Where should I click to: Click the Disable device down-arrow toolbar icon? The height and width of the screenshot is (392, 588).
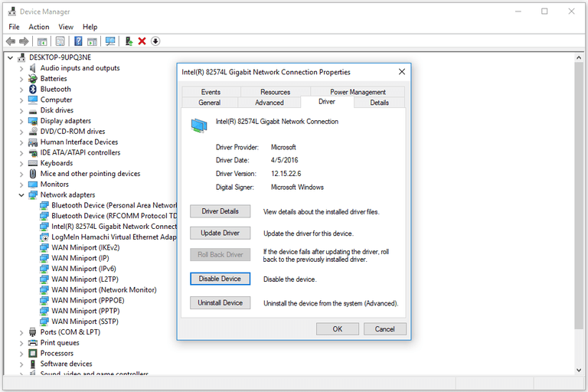155,41
